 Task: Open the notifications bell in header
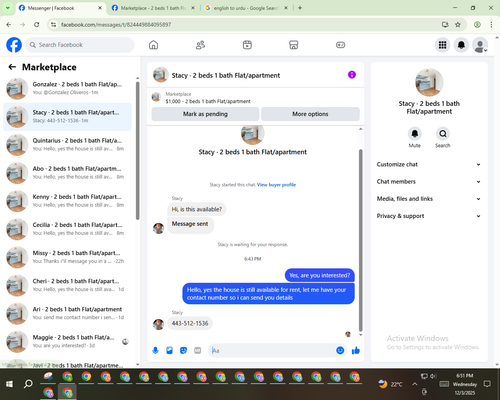(461, 45)
